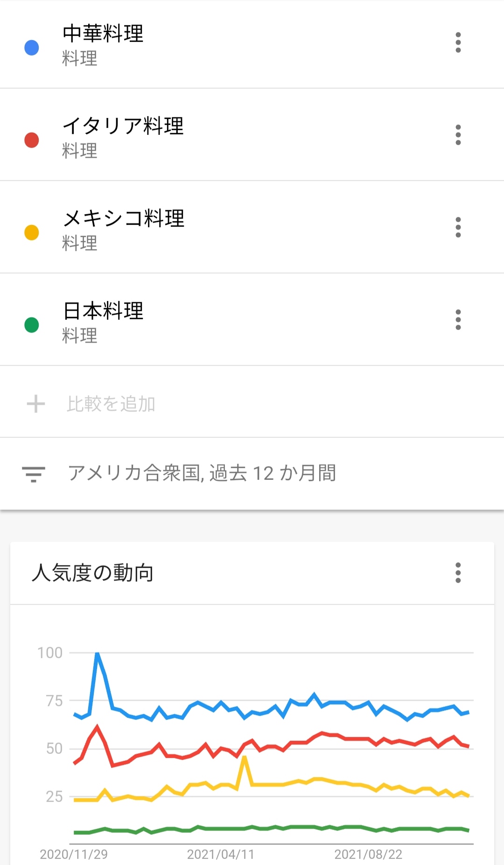
Task: Tap the plus icon to add comparison
Action: pyautogui.click(x=36, y=404)
